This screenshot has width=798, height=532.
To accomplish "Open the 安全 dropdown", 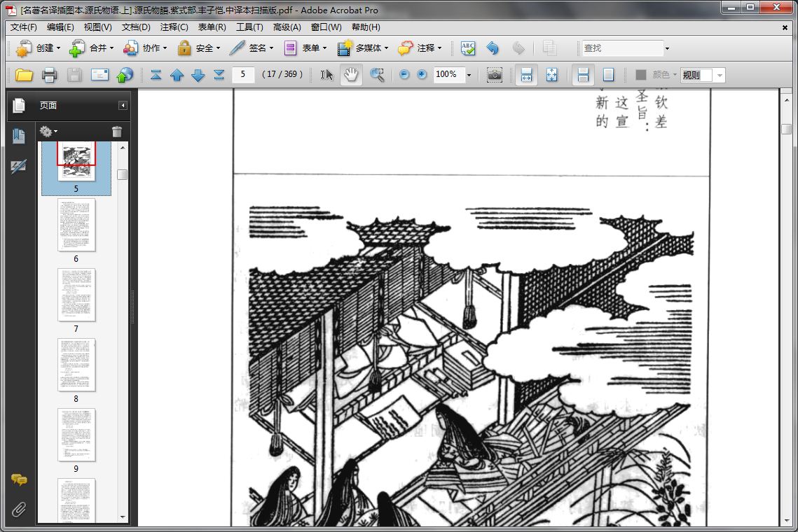I will click(x=198, y=48).
